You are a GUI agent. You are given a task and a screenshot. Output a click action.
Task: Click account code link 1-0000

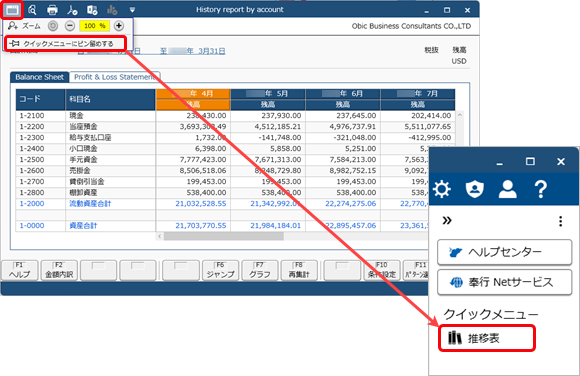point(32,226)
